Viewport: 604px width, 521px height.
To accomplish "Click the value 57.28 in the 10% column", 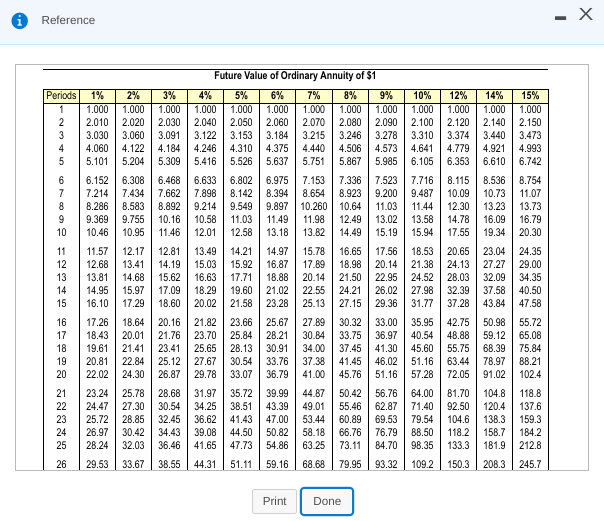I will [422, 374].
